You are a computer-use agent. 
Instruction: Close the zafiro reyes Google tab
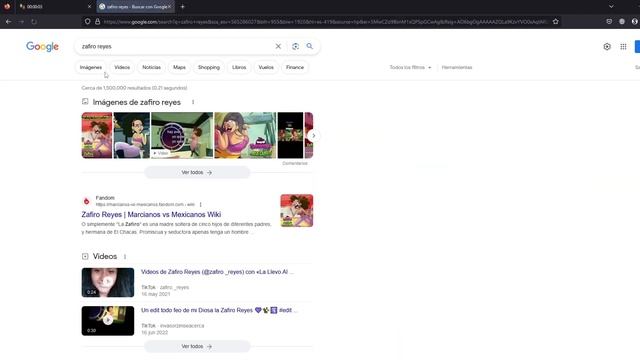[x=169, y=7]
